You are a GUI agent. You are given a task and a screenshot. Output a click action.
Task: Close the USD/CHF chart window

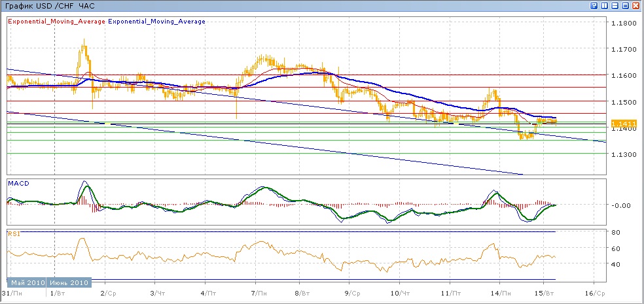636,5
